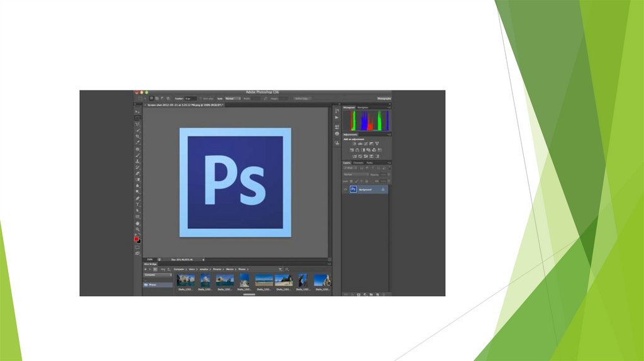Toggle lock all padlock in Lock row

(x=367, y=182)
